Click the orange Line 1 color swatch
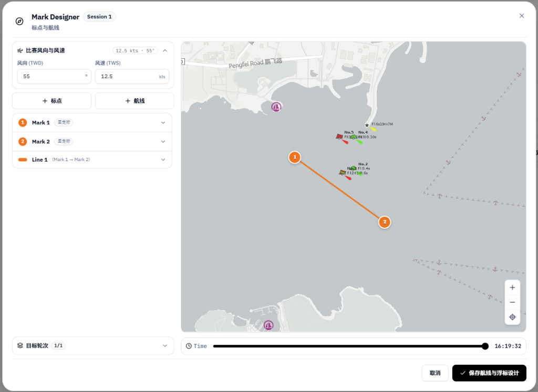The height and width of the screenshot is (392, 538). click(x=23, y=160)
